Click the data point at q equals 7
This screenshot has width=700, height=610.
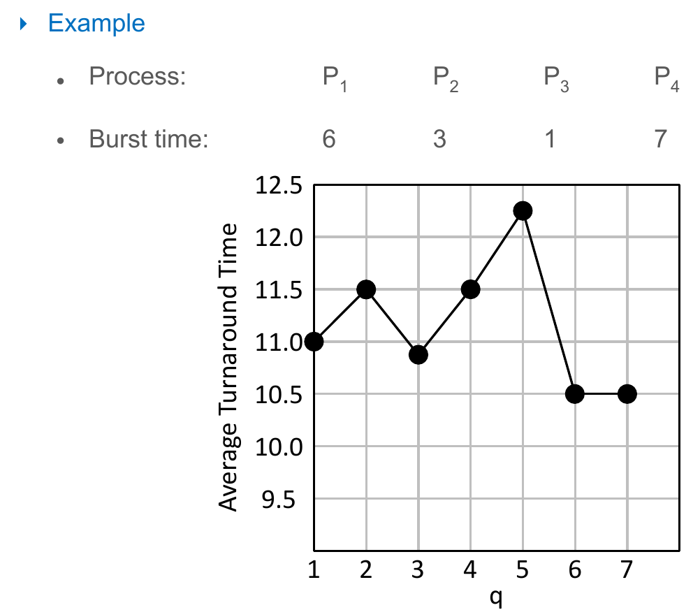(x=627, y=394)
